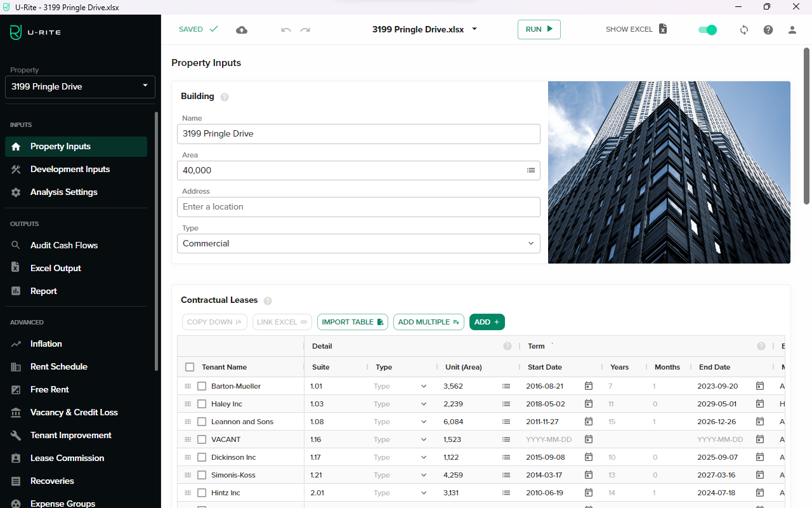Click the redo arrow icon
The width and height of the screenshot is (812, 508).
pyautogui.click(x=305, y=30)
